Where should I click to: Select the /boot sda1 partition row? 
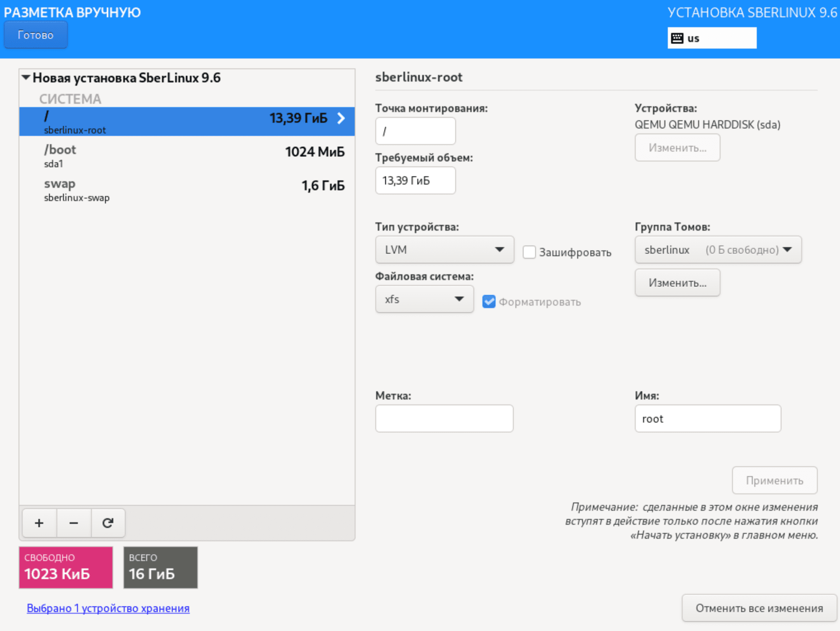click(x=187, y=155)
